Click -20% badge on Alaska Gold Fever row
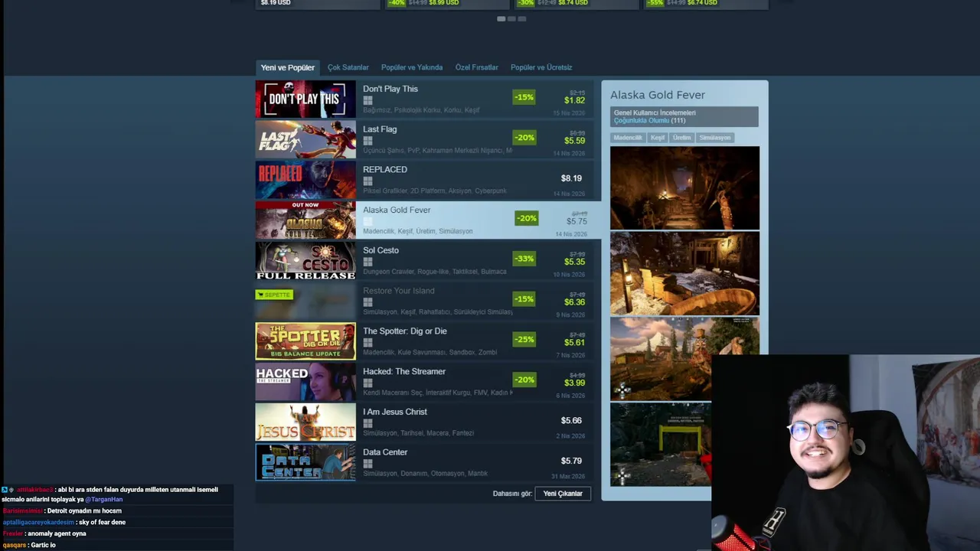Screen dimensions: 980x551 click(x=526, y=218)
